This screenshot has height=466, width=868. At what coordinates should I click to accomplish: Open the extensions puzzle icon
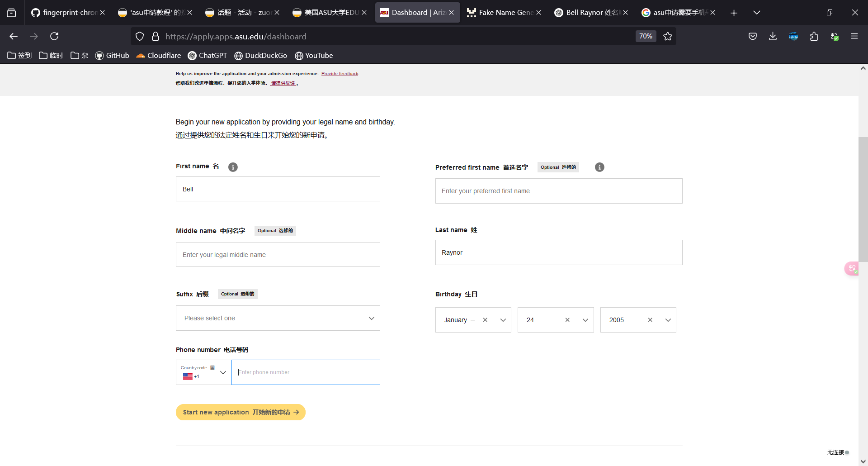(814, 36)
